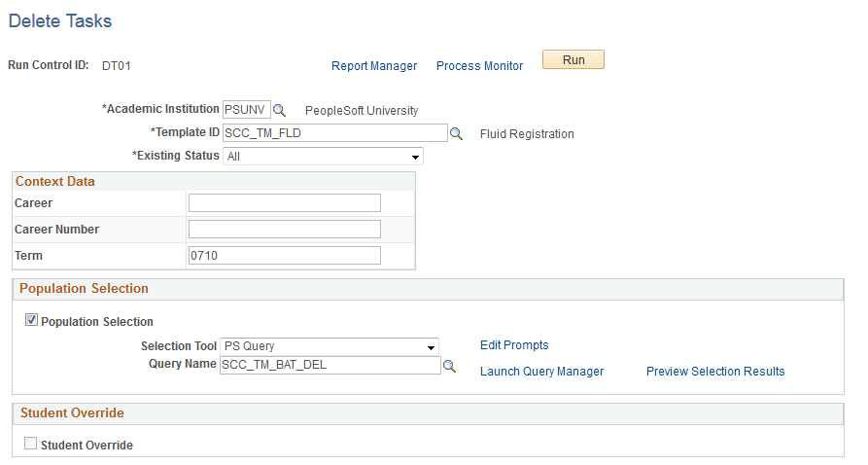
Task: Open the Report Manager link
Action: tap(374, 66)
